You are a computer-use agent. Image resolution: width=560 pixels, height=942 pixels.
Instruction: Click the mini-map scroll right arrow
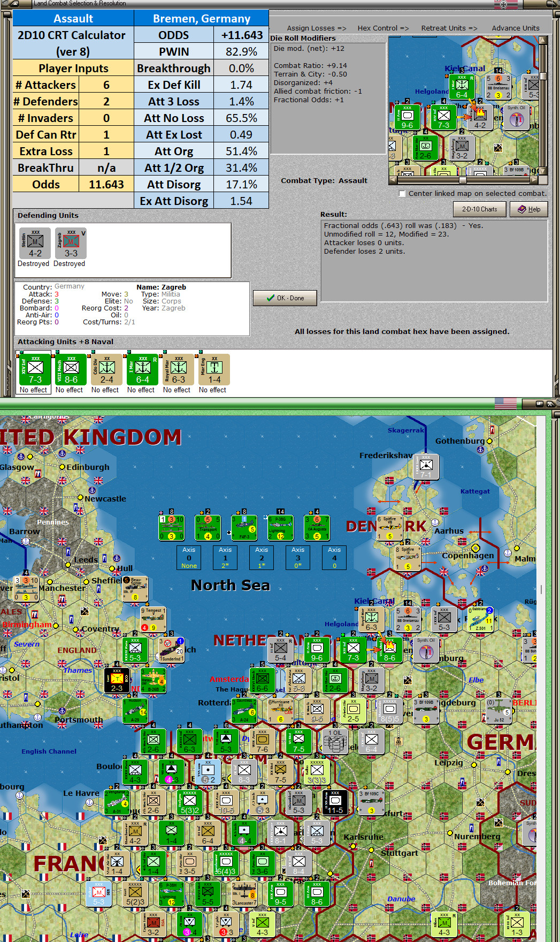tap(535, 180)
